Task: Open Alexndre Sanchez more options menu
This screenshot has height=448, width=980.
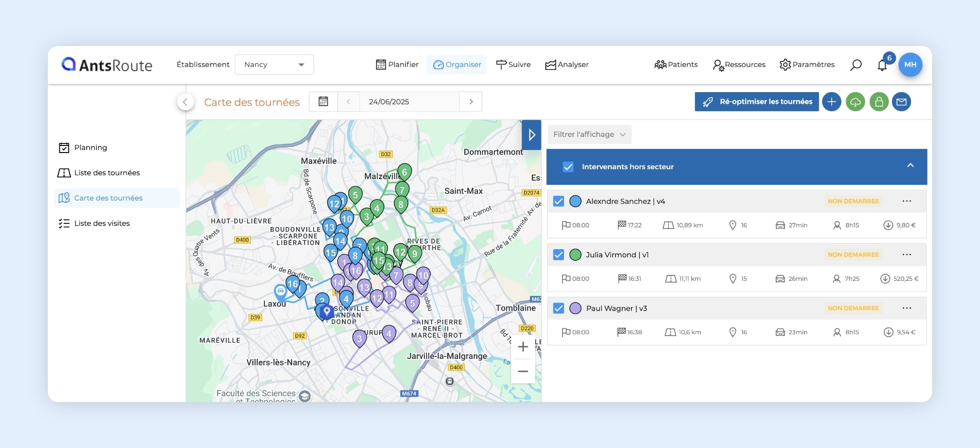Action: [x=907, y=201]
